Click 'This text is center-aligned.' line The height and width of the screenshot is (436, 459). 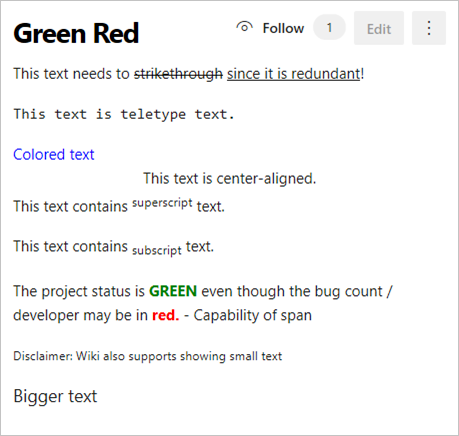pyautogui.click(x=230, y=179)
